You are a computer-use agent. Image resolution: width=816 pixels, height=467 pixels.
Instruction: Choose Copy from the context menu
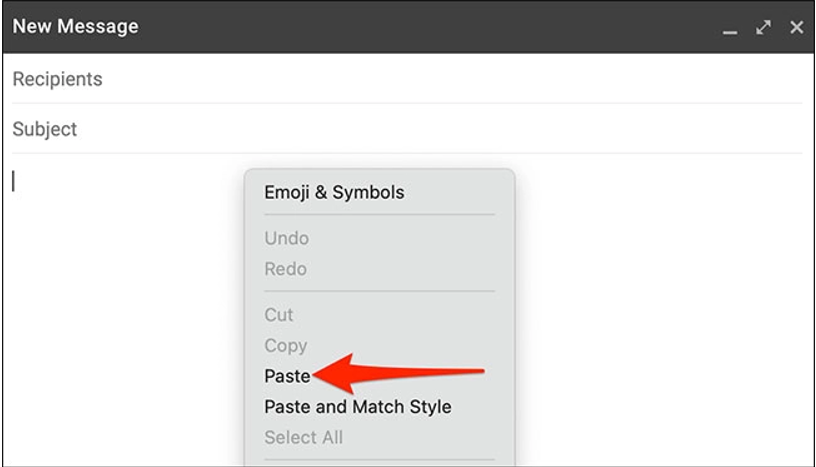click(x=285, y=345)
